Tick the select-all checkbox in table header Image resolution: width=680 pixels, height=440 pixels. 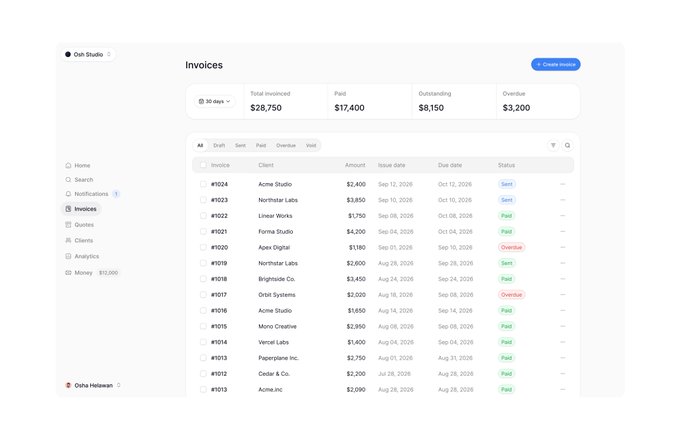(203, 165)
